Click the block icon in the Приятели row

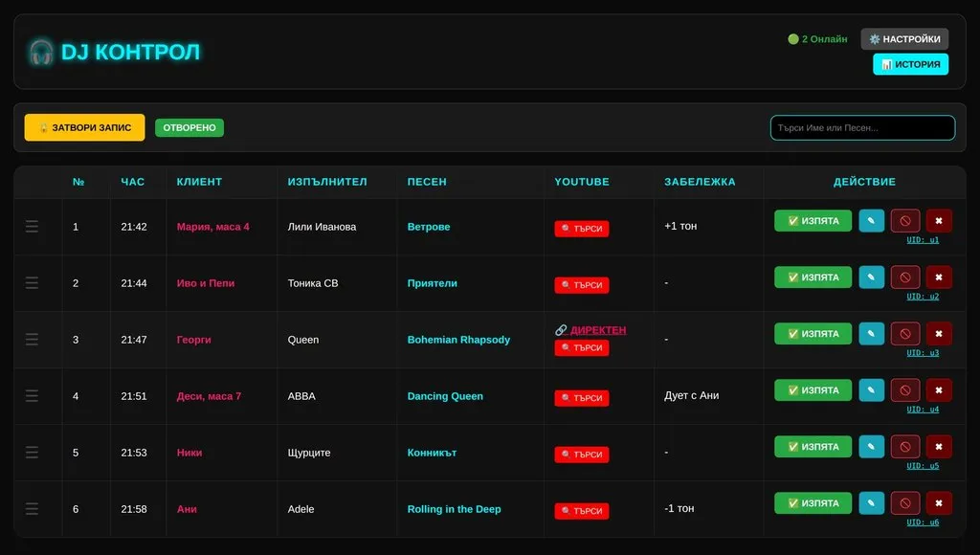[905, 277]
